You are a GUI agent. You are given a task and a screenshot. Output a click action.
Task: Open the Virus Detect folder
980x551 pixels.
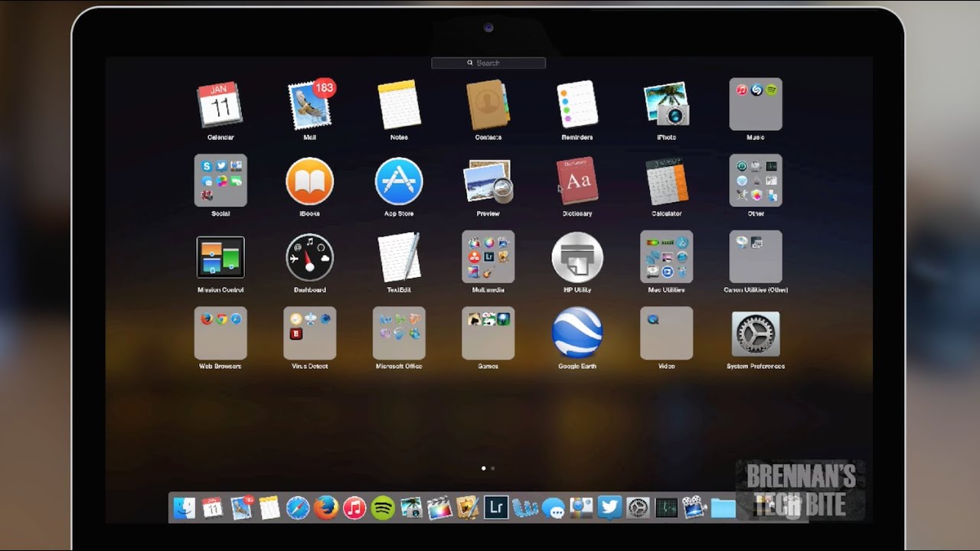pos(310,334)
